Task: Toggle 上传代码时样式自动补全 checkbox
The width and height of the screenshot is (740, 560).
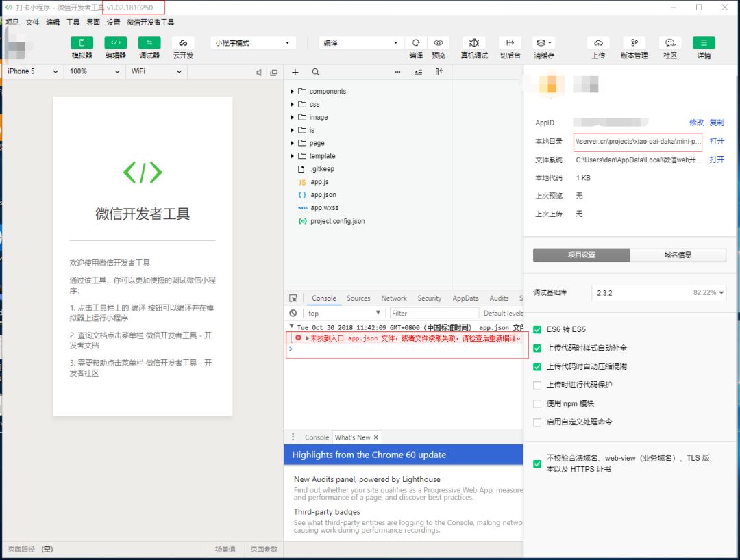Action: (x=537, y=348)
